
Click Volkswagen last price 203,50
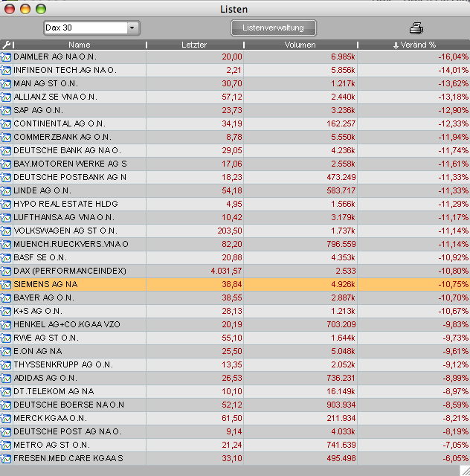230,231
